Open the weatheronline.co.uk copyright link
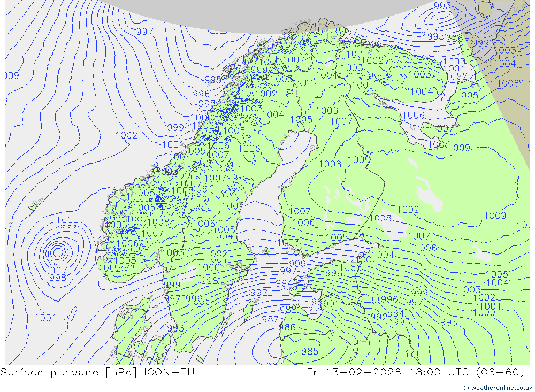 [x=498, y=388]
